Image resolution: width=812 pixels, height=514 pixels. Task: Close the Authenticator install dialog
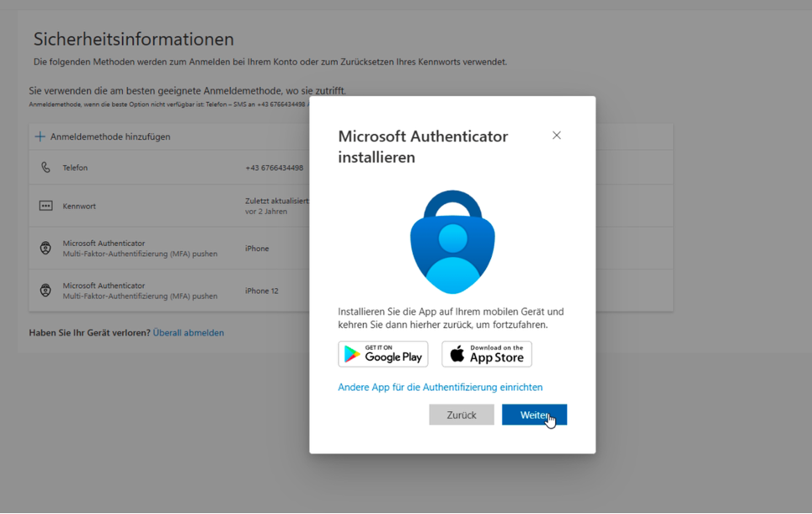point(556,136)
